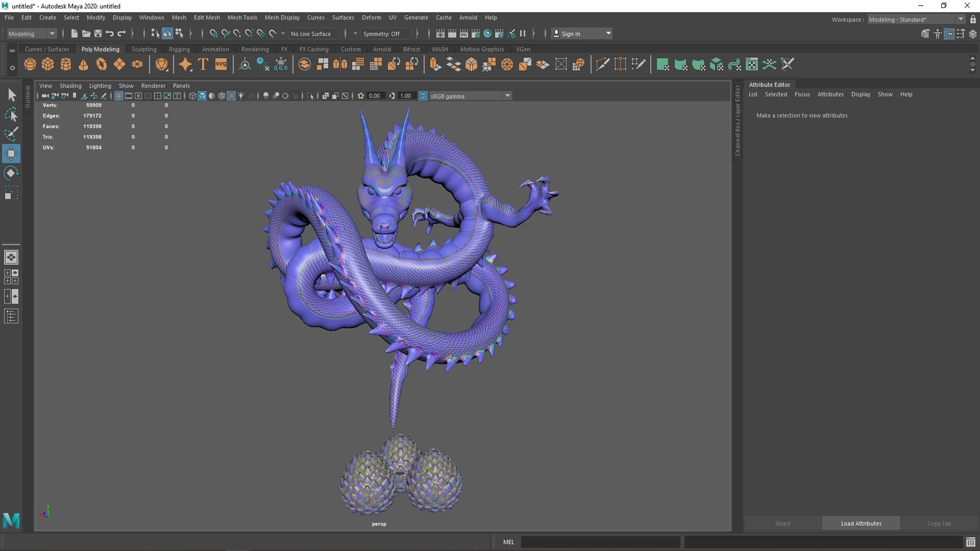980x551 pixels.
Task: Create a polygon sphere from the shelf
Action: [x=30, y=64]
